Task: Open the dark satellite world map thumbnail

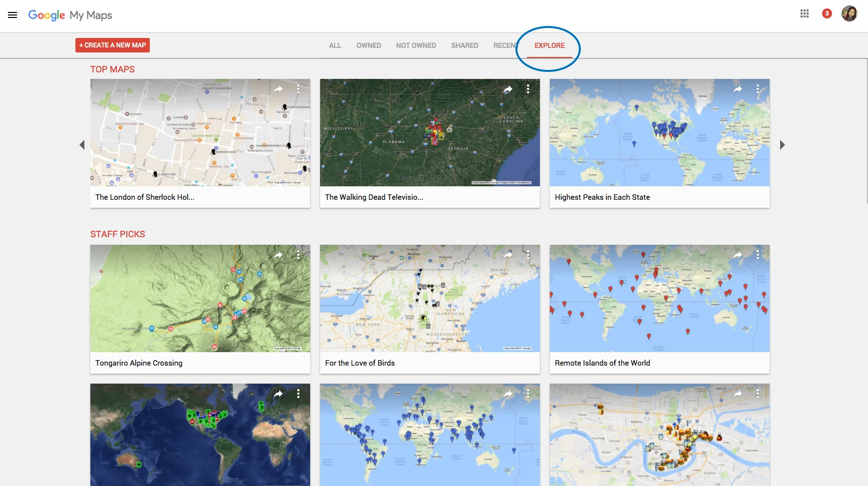Action: 200,435
